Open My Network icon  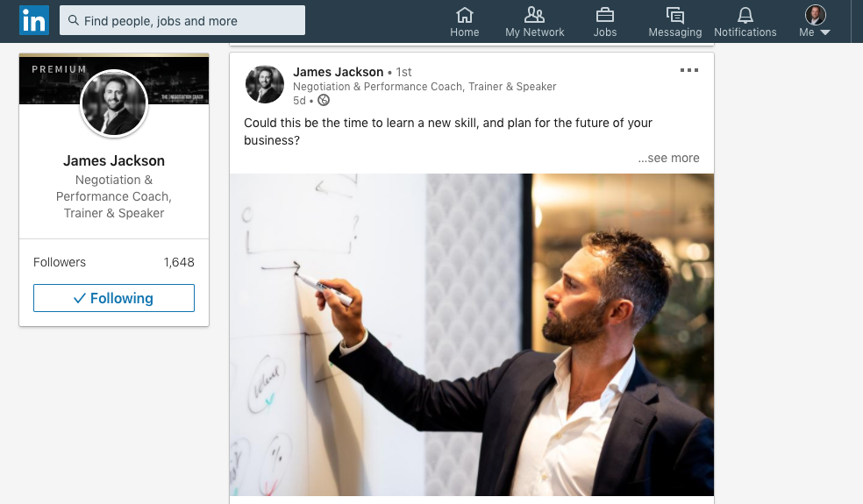(534, 15)
